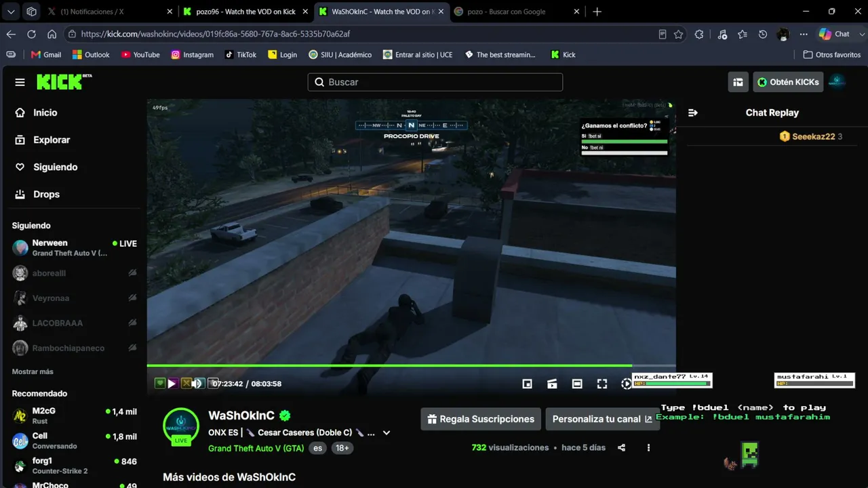Screen dimensions: 868x488
Task: Open the TikTok bookmark
Action: click(241, 55)
